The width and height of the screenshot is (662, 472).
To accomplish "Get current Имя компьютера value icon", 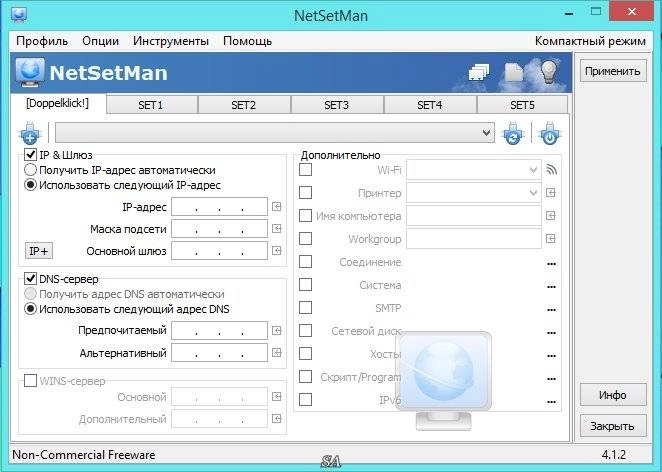I will tap(551, 216).
